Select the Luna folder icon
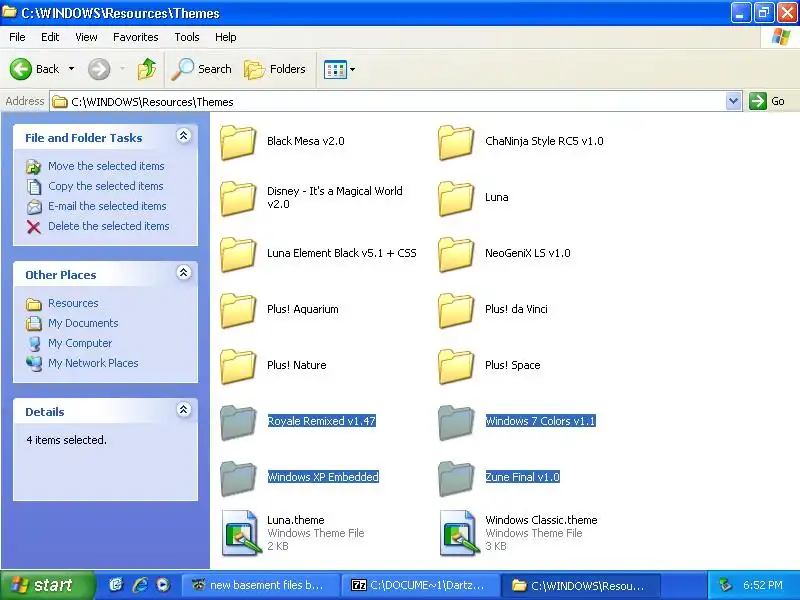Screen dimensions: 800x600 (x=457, y=198)
